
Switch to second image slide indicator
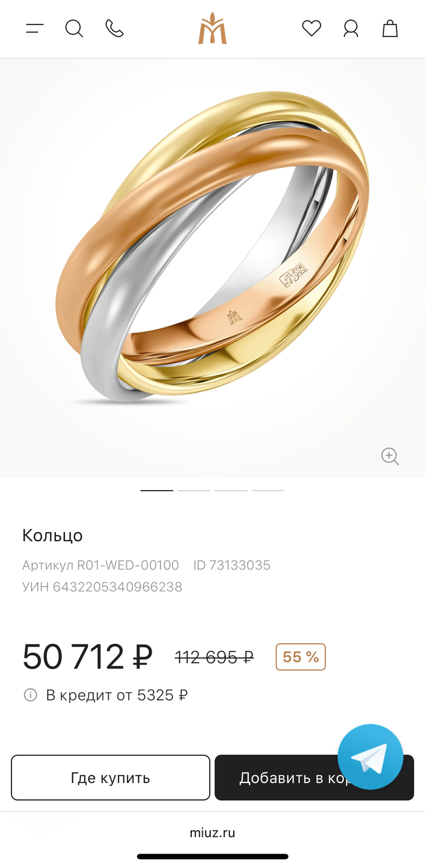(x=194, y=490)
